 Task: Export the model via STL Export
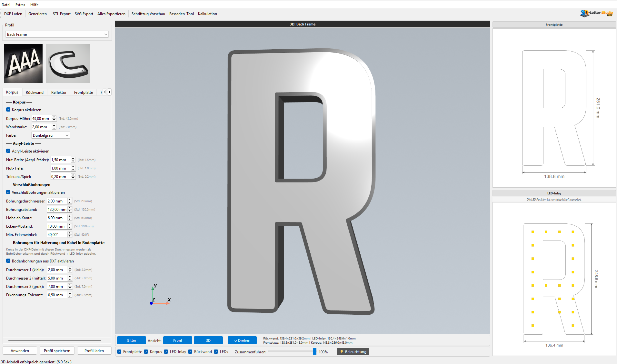61,14
